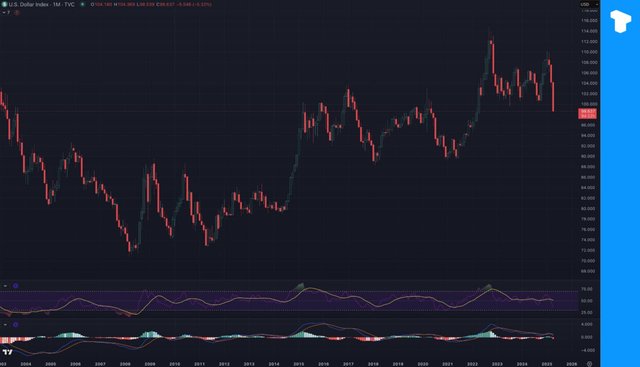The height and width of the screenshot is (367, 640).
Task: Click the red current price label on axis
Action: click(588, 113)
